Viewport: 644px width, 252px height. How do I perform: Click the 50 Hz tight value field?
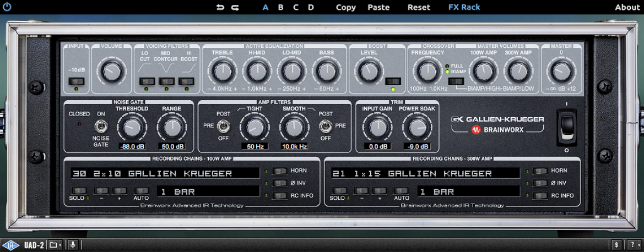point(255,146)
